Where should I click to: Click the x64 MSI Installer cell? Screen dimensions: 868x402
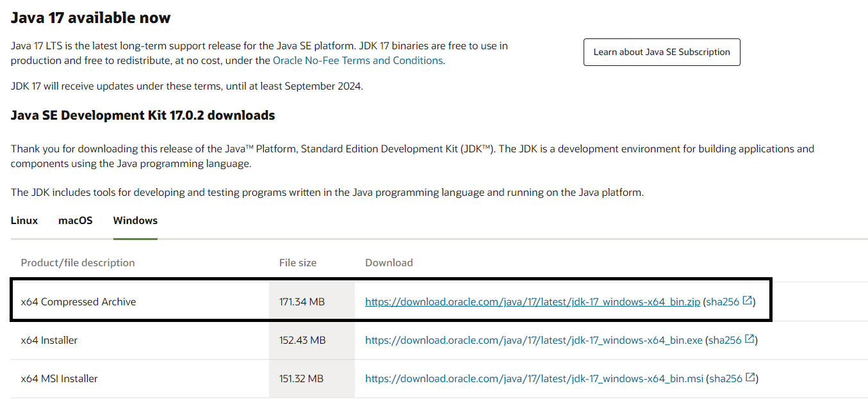(x=60, y=378)
